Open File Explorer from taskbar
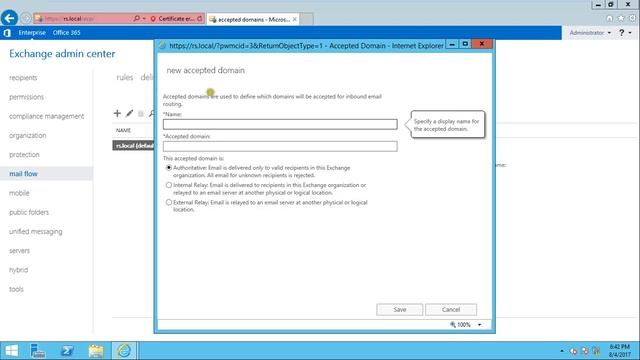Viewport: 640px width, 360px height. pyautogui.click(x=96, y=351)
